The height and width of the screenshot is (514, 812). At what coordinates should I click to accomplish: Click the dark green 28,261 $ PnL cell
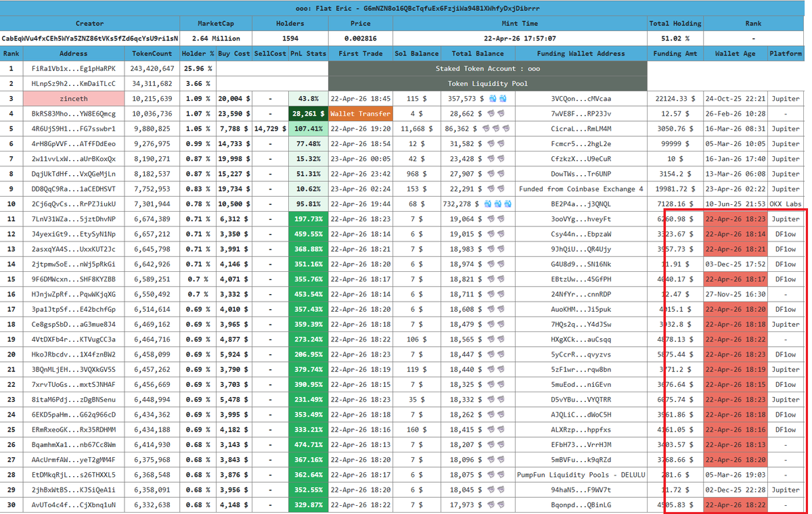308,114
